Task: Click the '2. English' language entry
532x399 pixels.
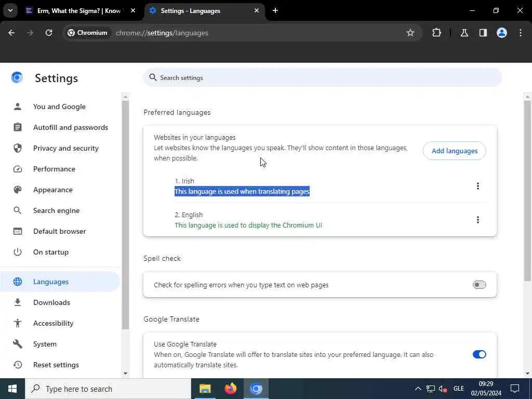Action: point(189,215)
